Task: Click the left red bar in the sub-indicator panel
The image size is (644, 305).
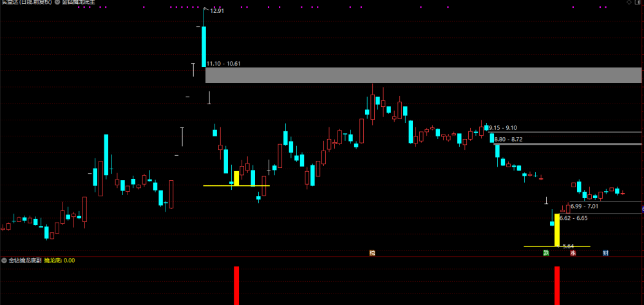Action: coord(236,286)
